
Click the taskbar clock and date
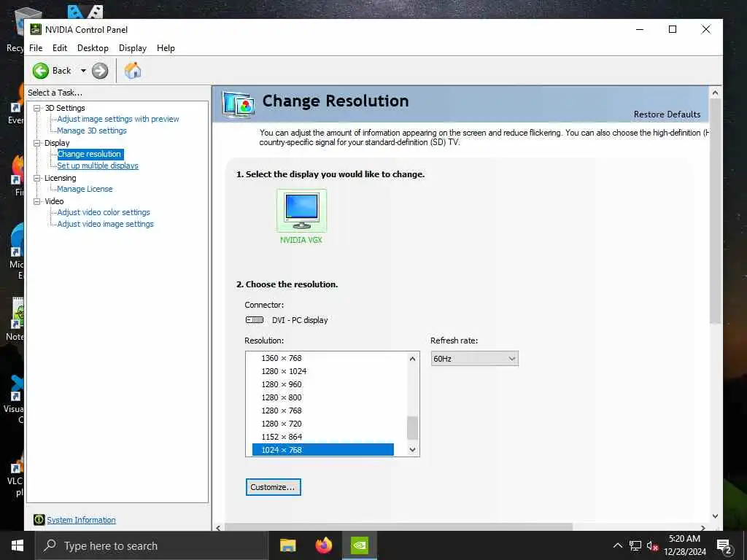coord(684,545)
